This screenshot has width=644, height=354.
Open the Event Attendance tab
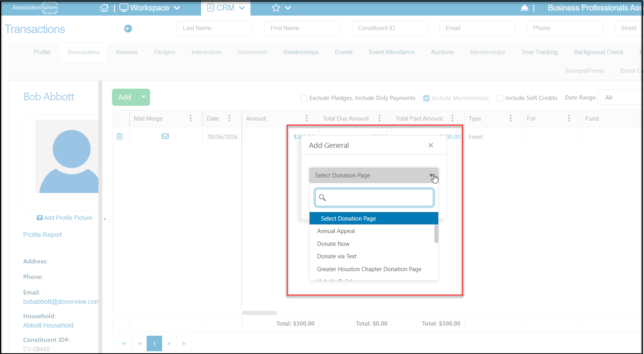coord(392,52)
